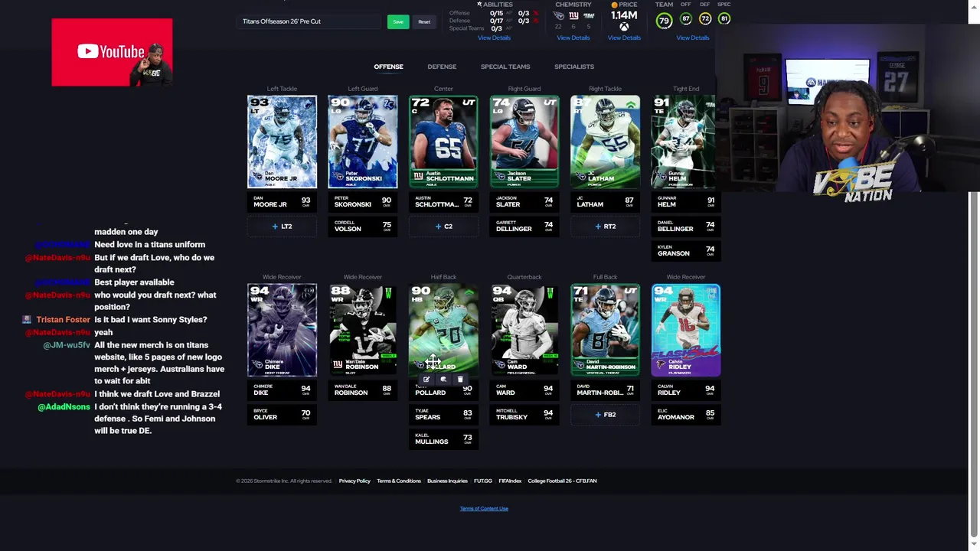Select the Jackson Slater right guard card

point(524,142)
